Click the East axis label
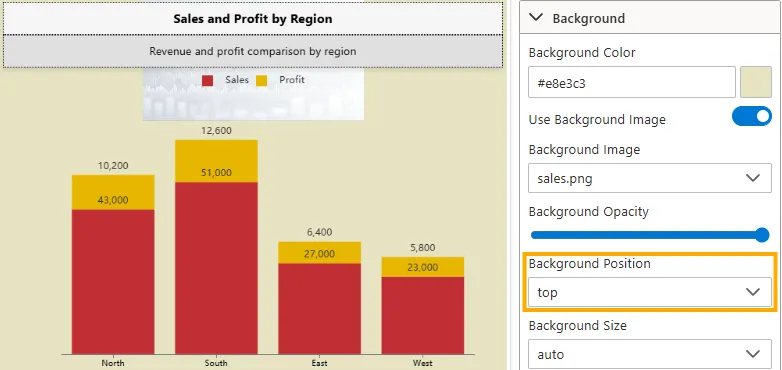 pos(320,363)
